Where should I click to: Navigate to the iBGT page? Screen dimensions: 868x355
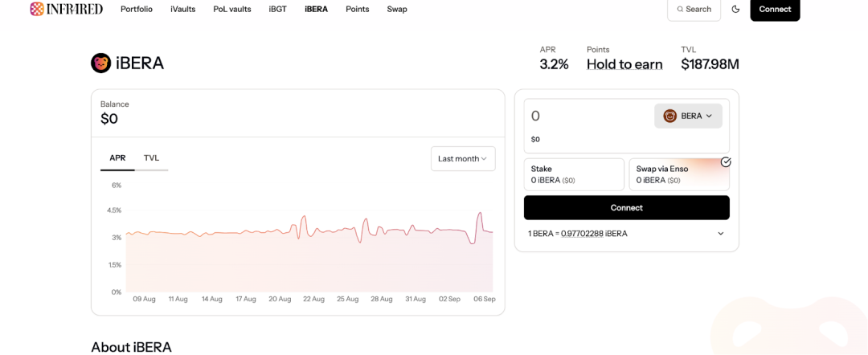(x=277, y=9)
